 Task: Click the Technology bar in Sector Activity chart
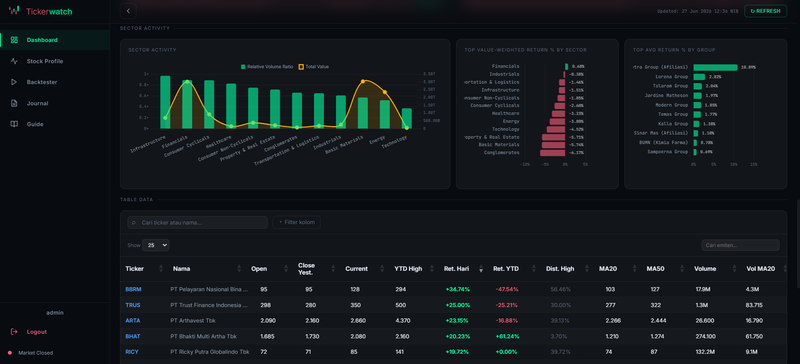[407, 118]
